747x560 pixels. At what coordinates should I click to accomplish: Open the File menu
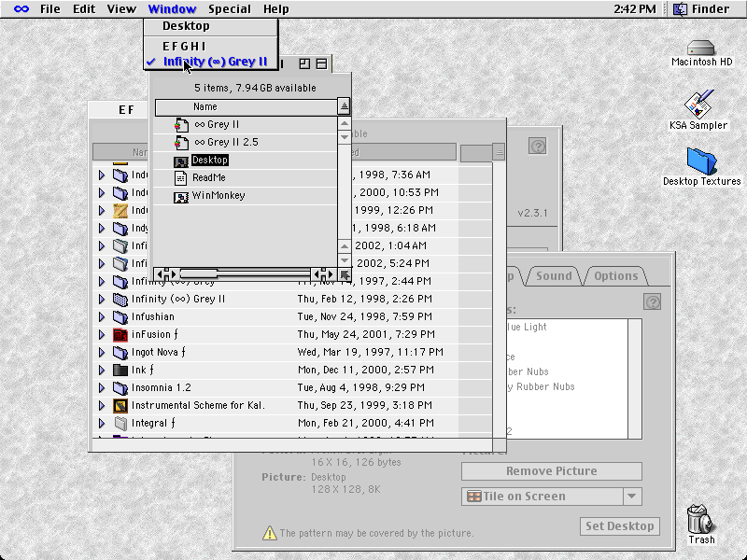pyautogui.click(x=50, y=9)
